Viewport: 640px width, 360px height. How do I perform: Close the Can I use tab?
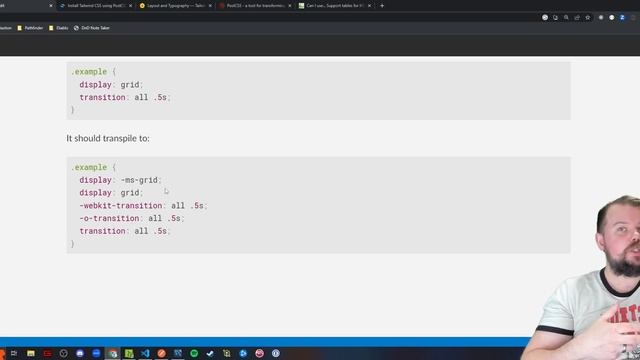369,6
